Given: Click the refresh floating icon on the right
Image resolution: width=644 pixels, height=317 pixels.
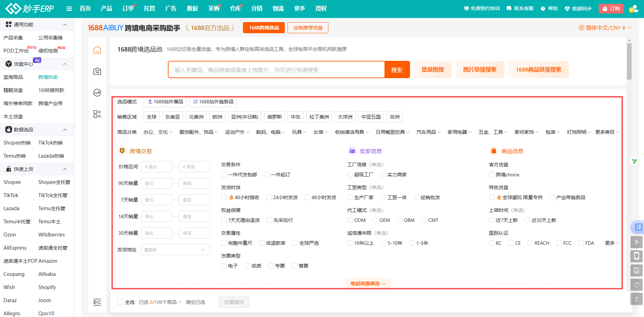Looking at the screenshot, I should coord(637,285).
